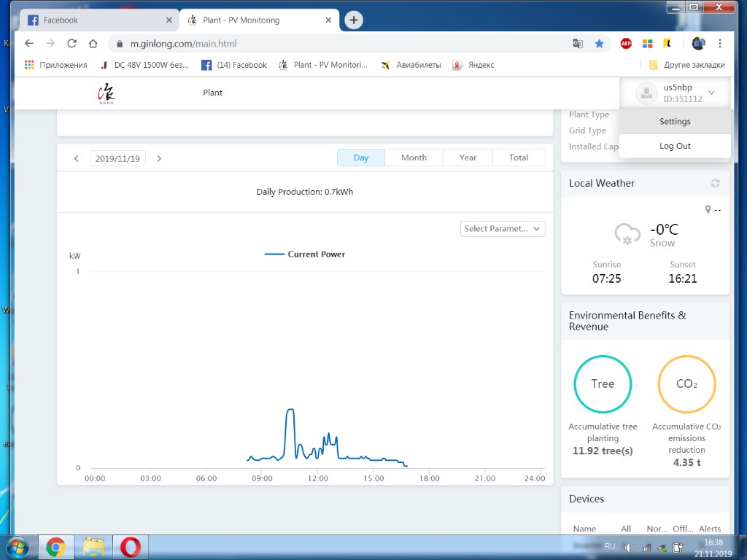Switch chart to Year view
The height and width of the screenshot is (560, 747).
pos(468,157)
